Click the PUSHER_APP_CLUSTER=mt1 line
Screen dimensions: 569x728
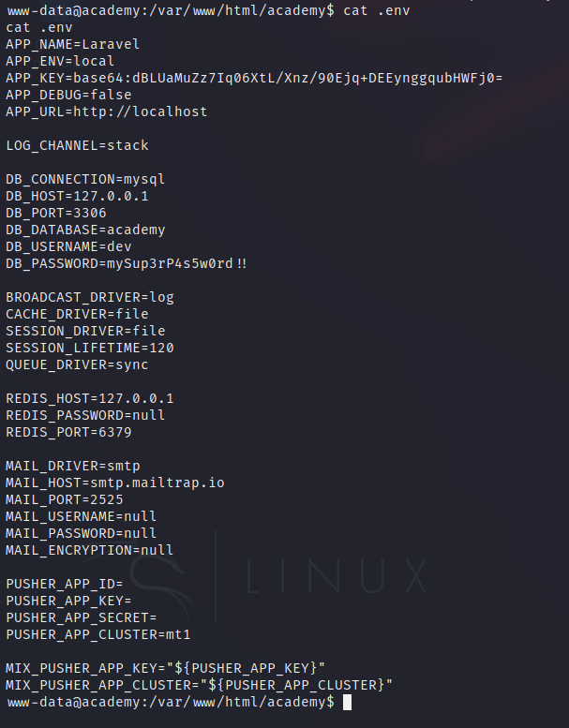pos(97,634)
